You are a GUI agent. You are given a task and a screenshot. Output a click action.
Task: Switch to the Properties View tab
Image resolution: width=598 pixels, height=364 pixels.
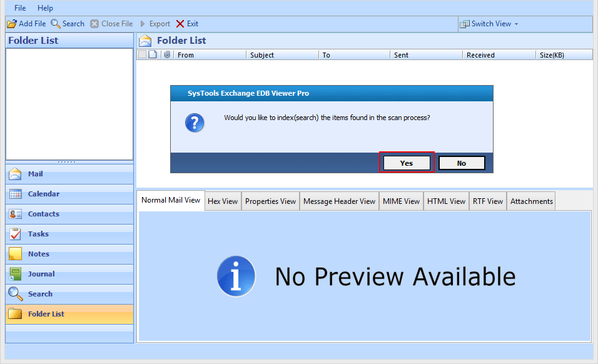click(x=270, y=201)
